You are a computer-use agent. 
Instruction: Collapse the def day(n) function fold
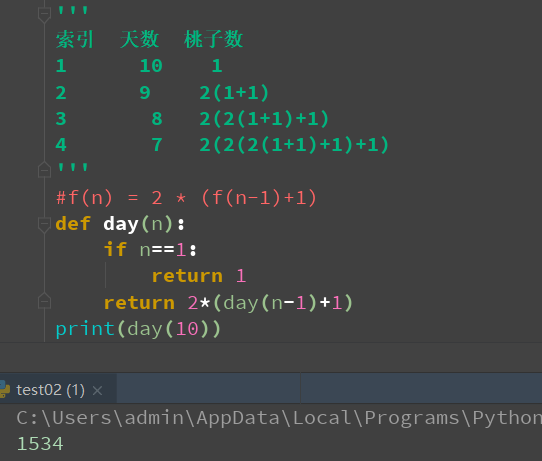pos(44,225)
